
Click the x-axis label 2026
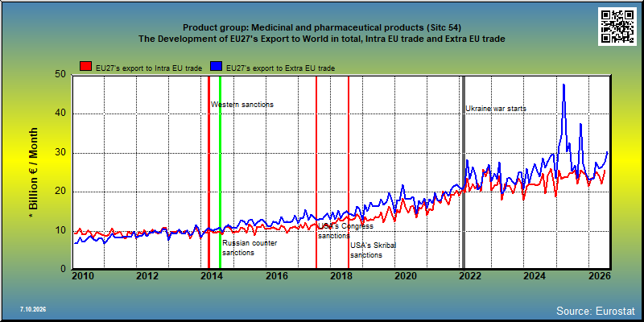click(x=599, y=276)
